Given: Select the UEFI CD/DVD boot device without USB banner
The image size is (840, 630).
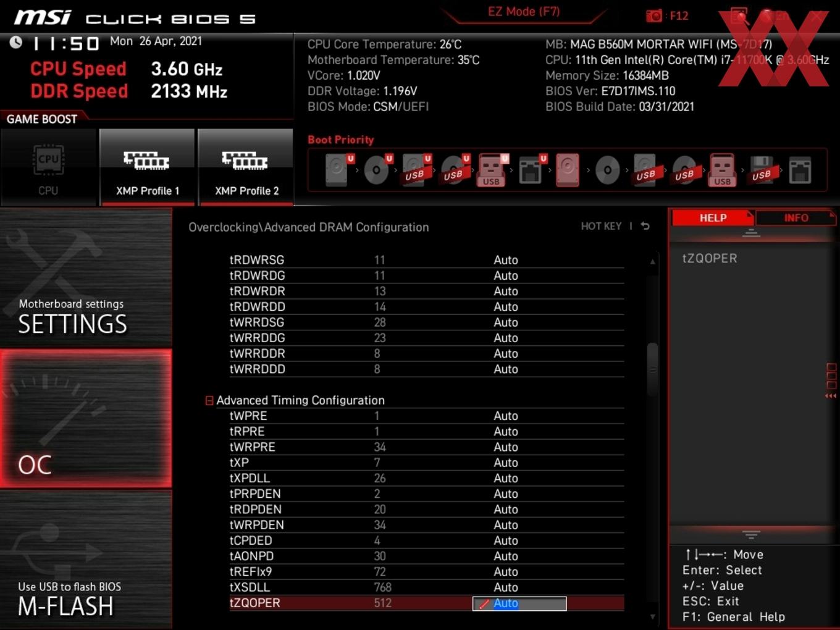Looking at the screenshot, I should 377,170.
